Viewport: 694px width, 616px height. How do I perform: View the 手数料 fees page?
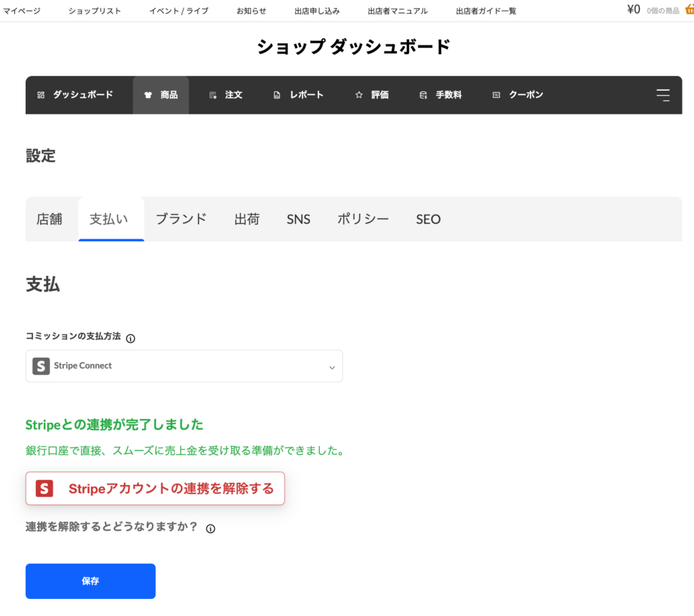441,95
